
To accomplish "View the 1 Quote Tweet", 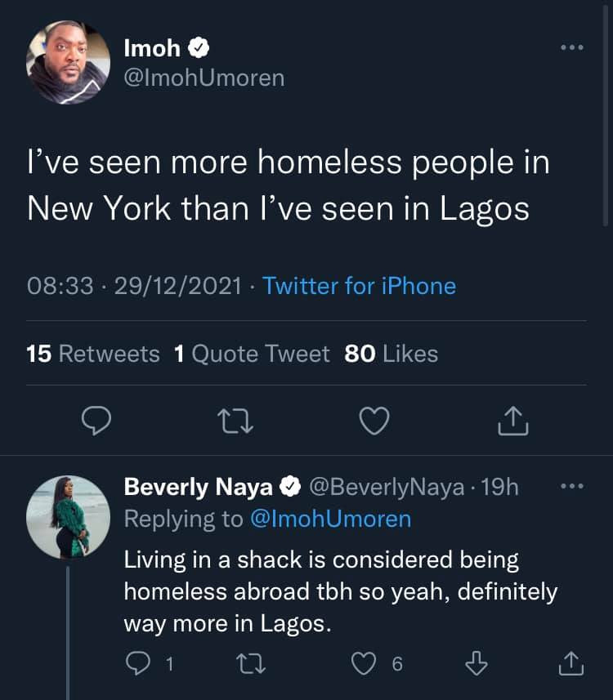I will pos(252,354).
